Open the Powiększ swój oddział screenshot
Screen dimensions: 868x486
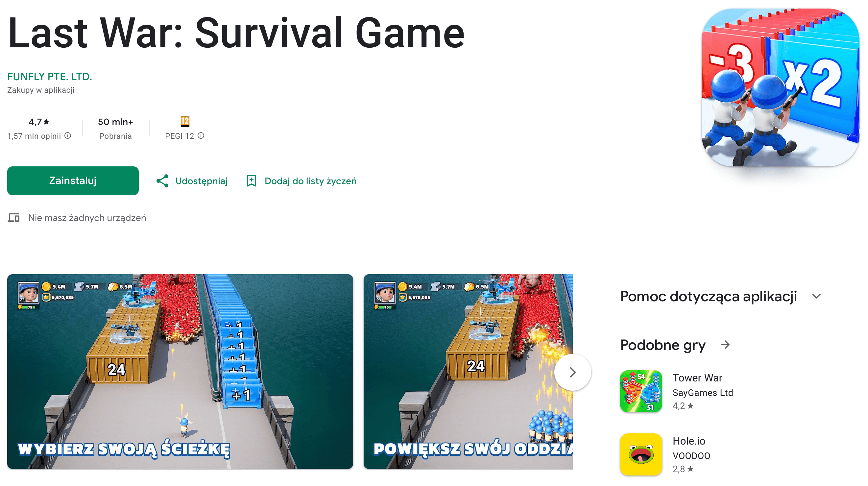tap(468, 372)
